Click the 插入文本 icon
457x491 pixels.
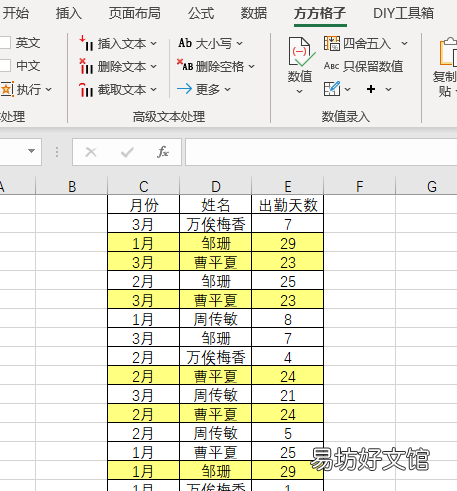[86, 43]
